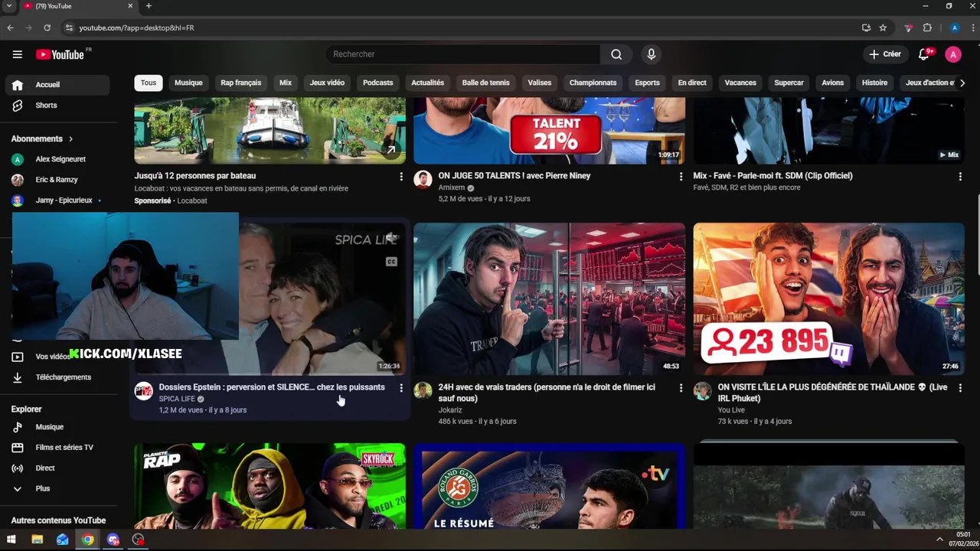This screenshot has height=551, width=980.
Task: Open options for ON JUGE 50 TALENTS video
Action: click(681, 177)
